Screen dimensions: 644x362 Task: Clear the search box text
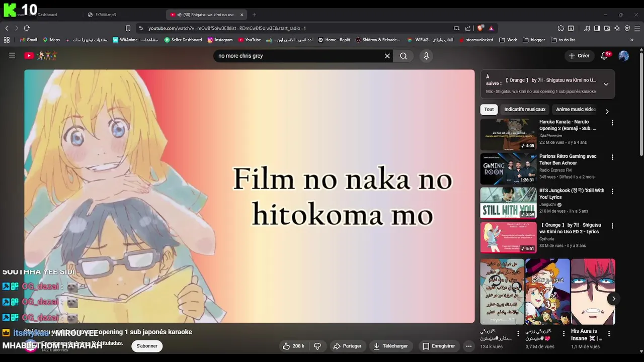(387, 56)
